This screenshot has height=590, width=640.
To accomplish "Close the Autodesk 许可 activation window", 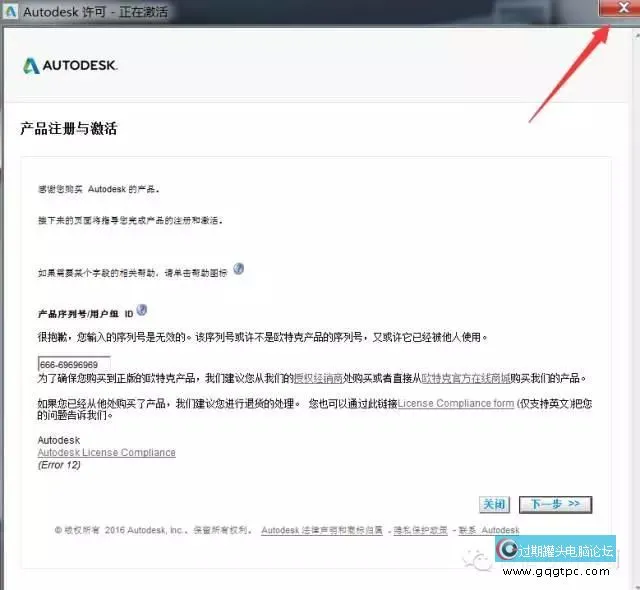I will click(622, 8).
